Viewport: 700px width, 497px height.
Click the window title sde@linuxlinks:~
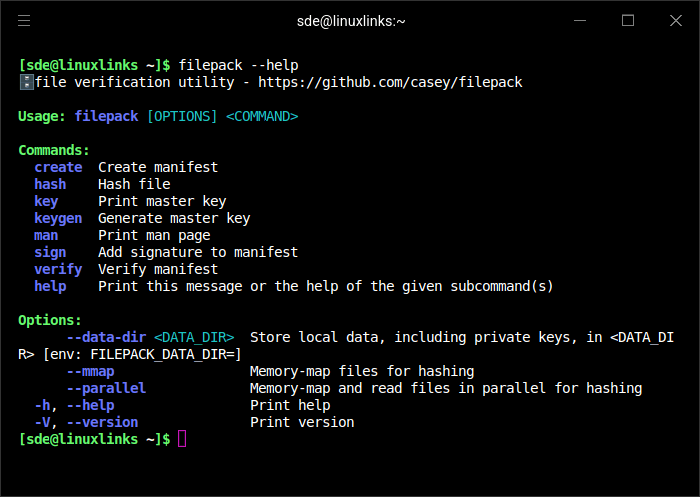(x=351, y=21)
